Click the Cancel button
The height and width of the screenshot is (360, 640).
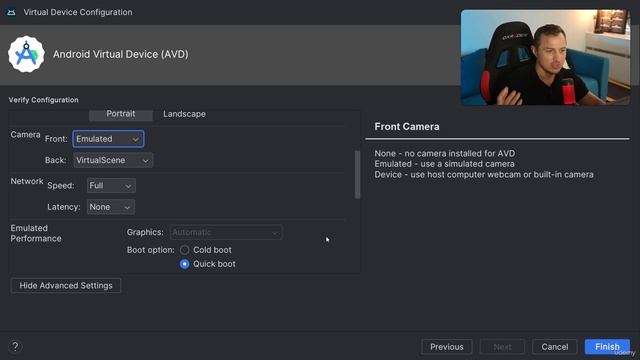(555, 347)
